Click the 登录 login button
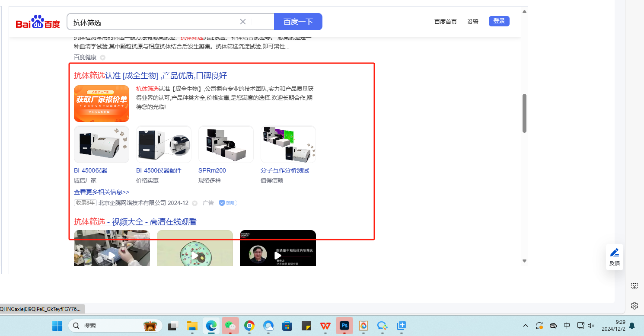 (x=499, y=21)
